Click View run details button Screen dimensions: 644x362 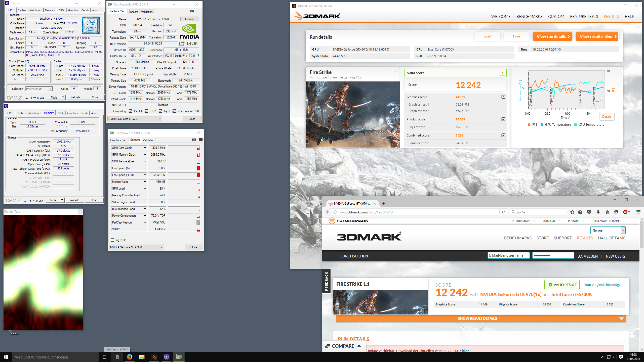(x=552, y=36)
